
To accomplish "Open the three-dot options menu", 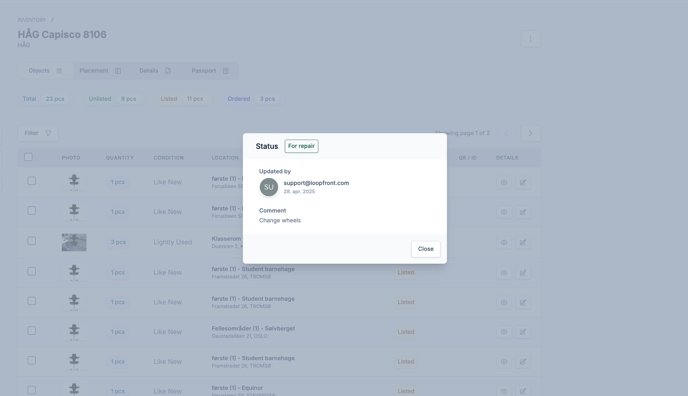I will tap(530, 39).
